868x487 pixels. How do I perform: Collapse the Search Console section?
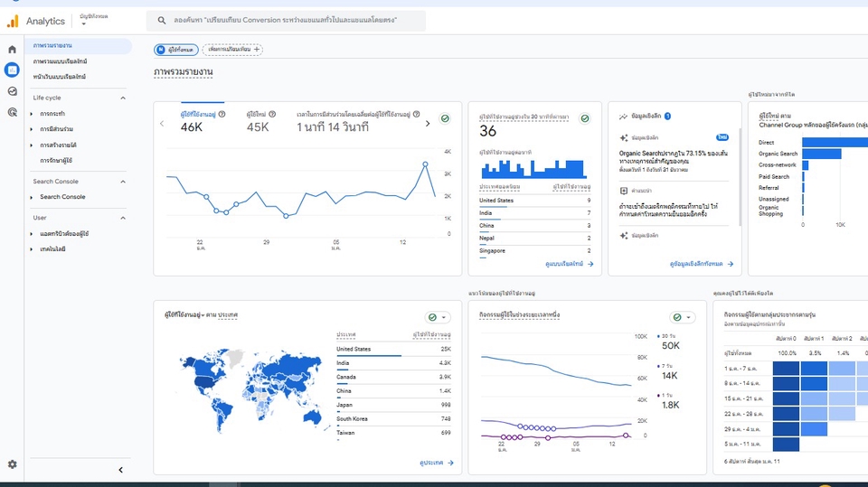pyautogui.click(x=123, y=182)
